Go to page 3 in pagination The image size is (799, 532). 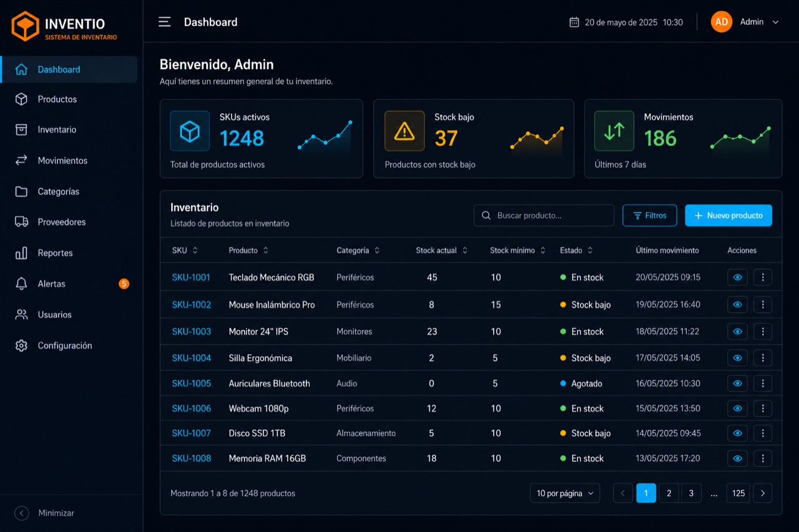[691, 493]
